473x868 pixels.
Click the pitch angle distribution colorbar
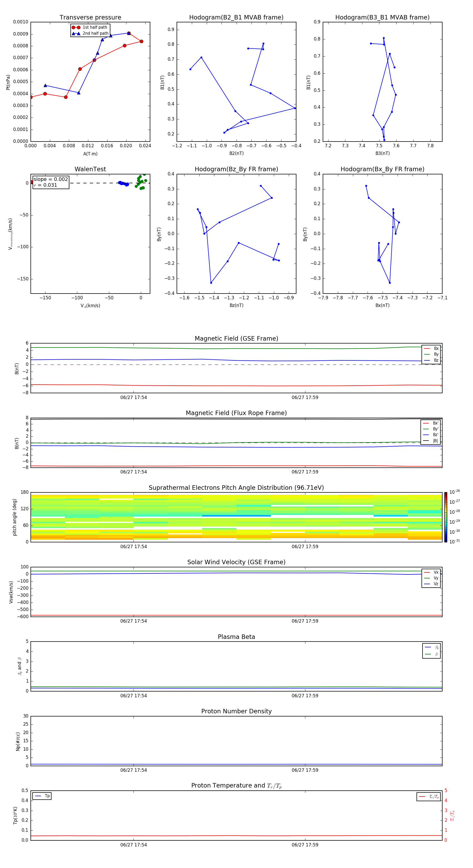click(x=445, y=517)
